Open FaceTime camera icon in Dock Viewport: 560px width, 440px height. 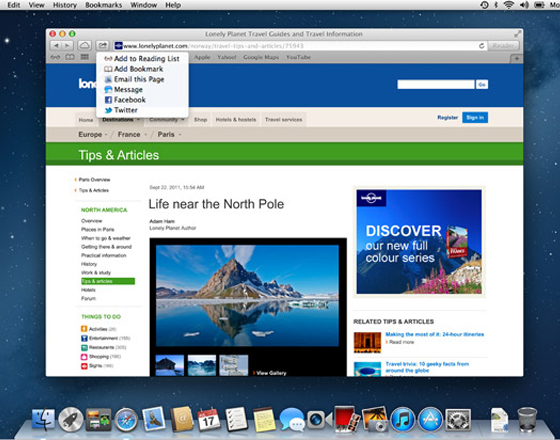(x=320, y=419)
